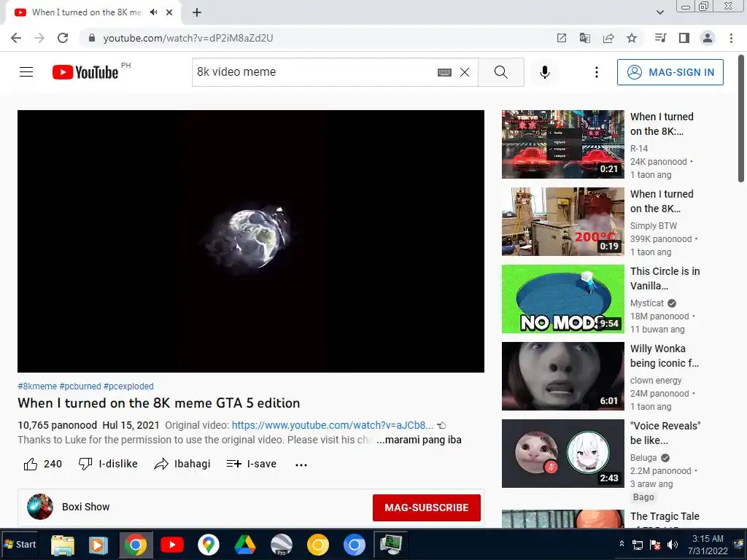Viewport: 747px width, 560px height.
Task: Open in app icon in address bar
Action: pyautogui.click(x=562, y=38)
